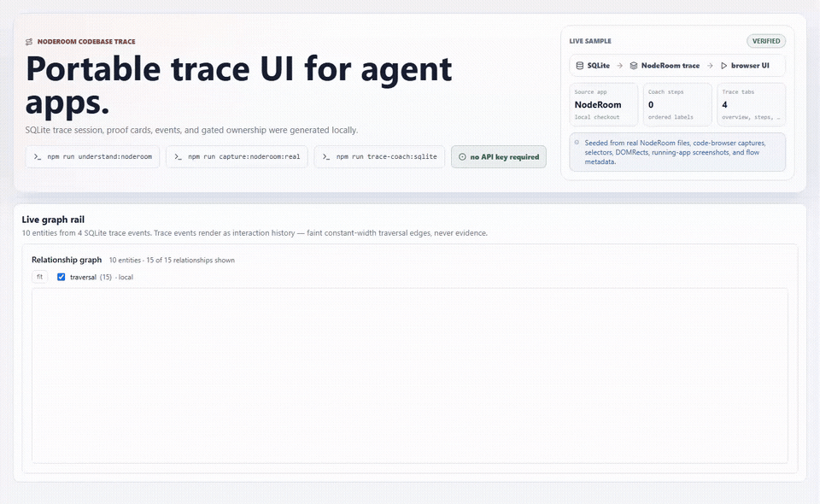
Task: Click the 'NodeRoom trace' pipeline label
Action: pos(671,66)
